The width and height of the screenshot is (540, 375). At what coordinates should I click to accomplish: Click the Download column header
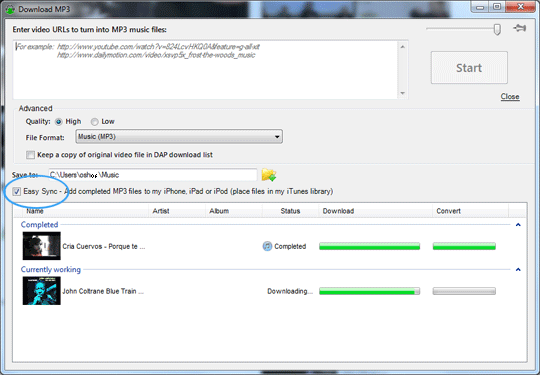[x=375, y=211]
